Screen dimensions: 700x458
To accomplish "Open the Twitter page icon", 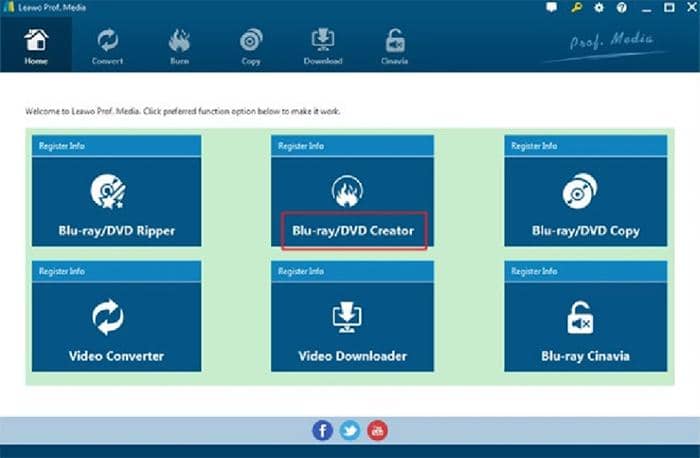I will tap(350, 431).
